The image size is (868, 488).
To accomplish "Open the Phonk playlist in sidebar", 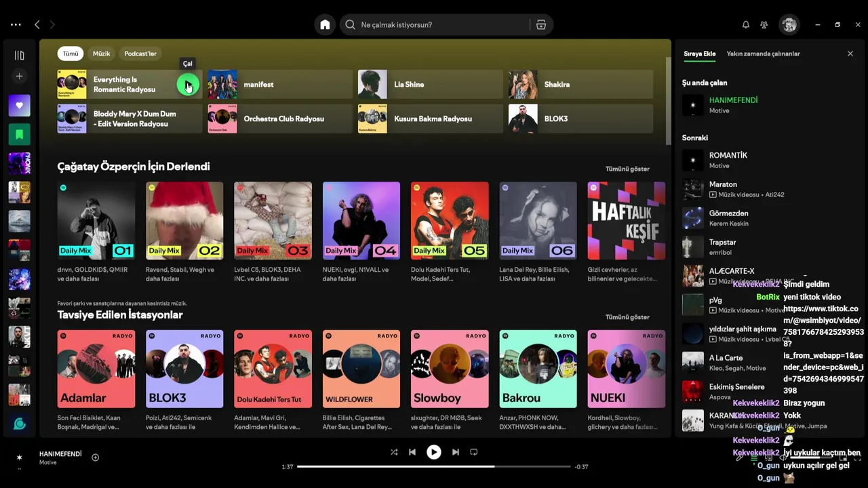I will pos(19,163).
